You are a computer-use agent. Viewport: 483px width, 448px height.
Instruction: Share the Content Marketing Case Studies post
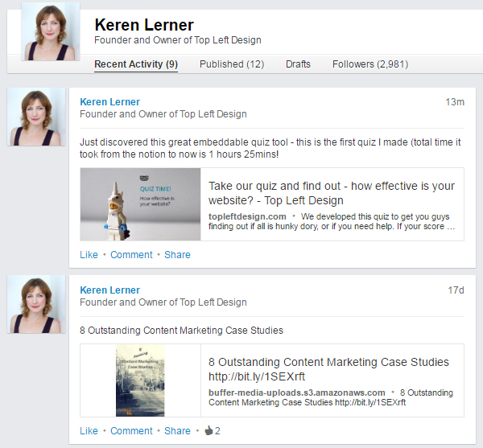point(177,431)
